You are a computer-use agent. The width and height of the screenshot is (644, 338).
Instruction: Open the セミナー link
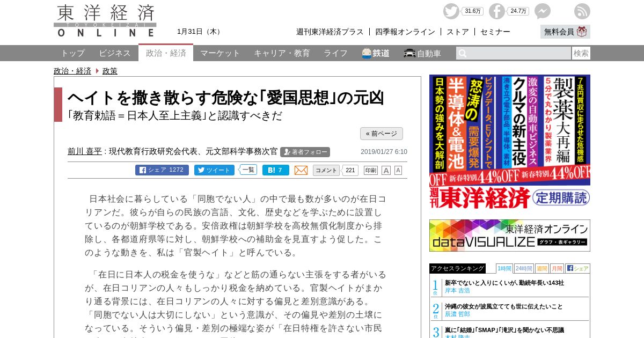coord(495,32)
